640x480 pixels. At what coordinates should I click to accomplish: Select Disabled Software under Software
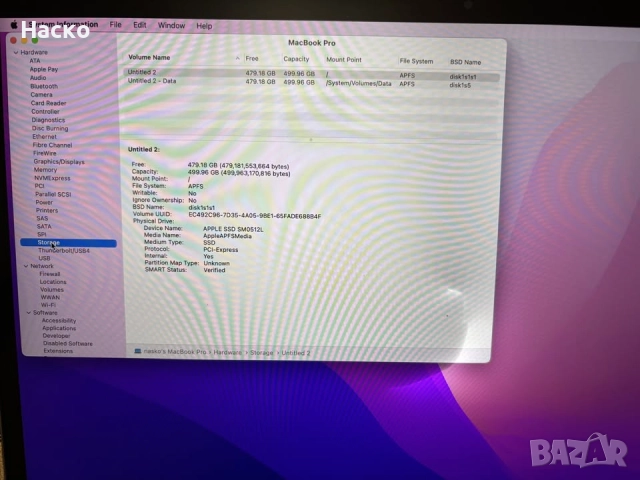pos(68,343)
